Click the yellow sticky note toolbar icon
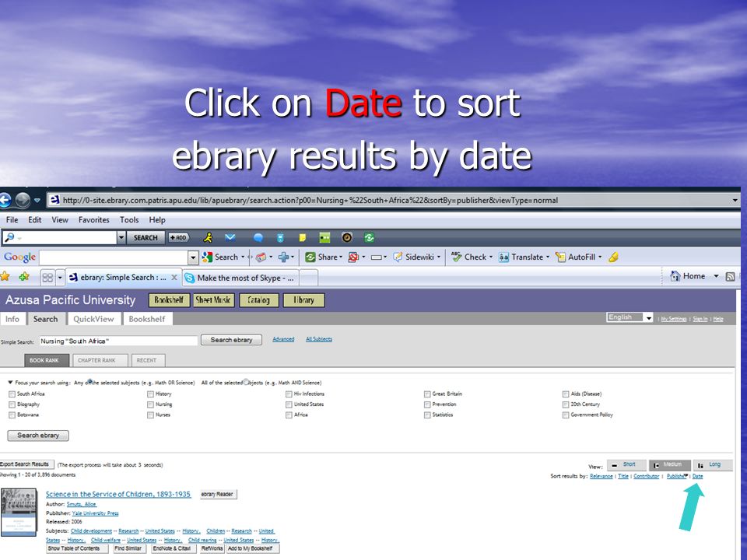 [302, 237]
